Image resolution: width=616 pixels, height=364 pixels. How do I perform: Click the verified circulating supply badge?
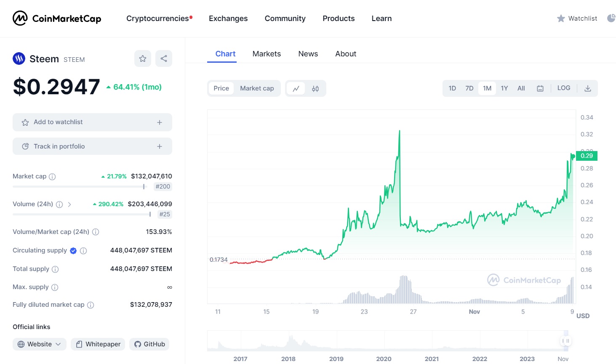click(x=73, y=251)
